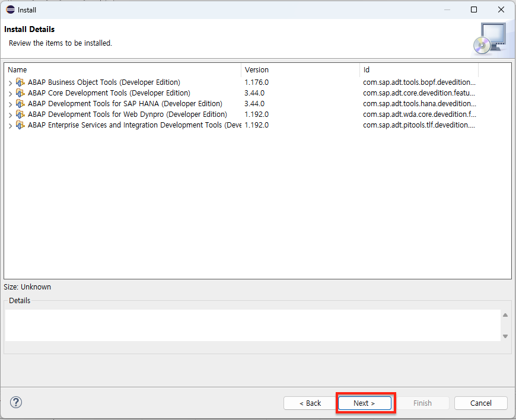This screenshot has width=516, height=420.
Task: Go back to the previous wizard page
Action: click(310, 403)
